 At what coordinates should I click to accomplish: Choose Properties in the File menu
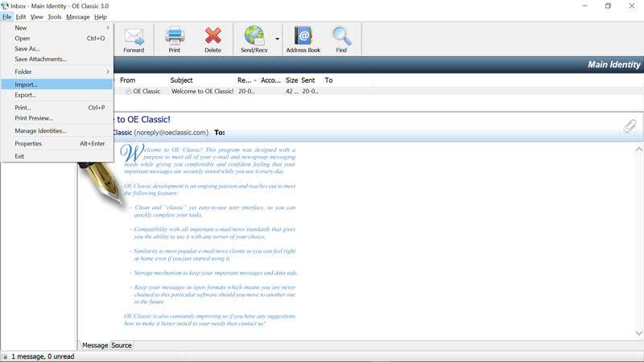(57, 144)
